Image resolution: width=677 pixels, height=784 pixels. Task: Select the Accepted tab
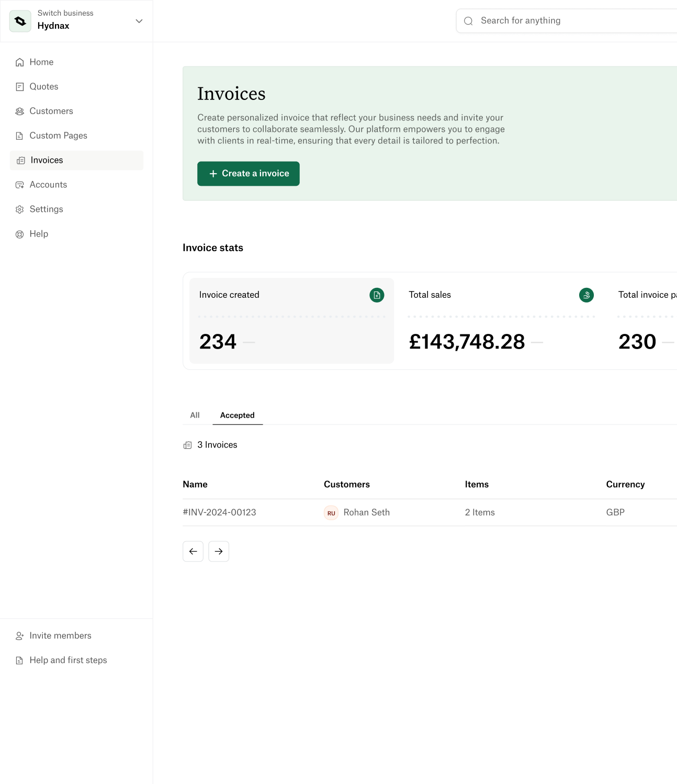[238, 415]
